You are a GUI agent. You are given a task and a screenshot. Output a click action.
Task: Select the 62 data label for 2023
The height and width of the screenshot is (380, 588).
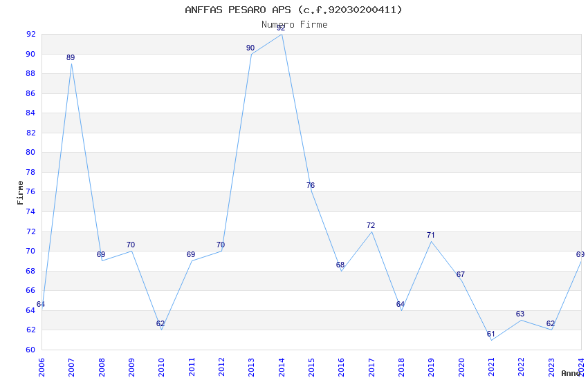point(551,323)
